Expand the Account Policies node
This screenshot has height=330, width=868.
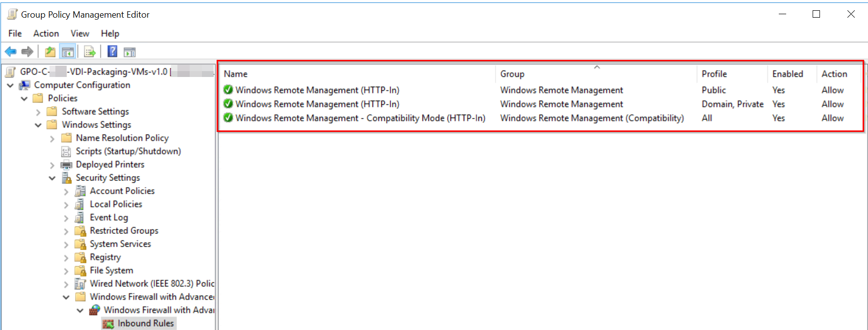pyautogui.click(x=66, y=192)
